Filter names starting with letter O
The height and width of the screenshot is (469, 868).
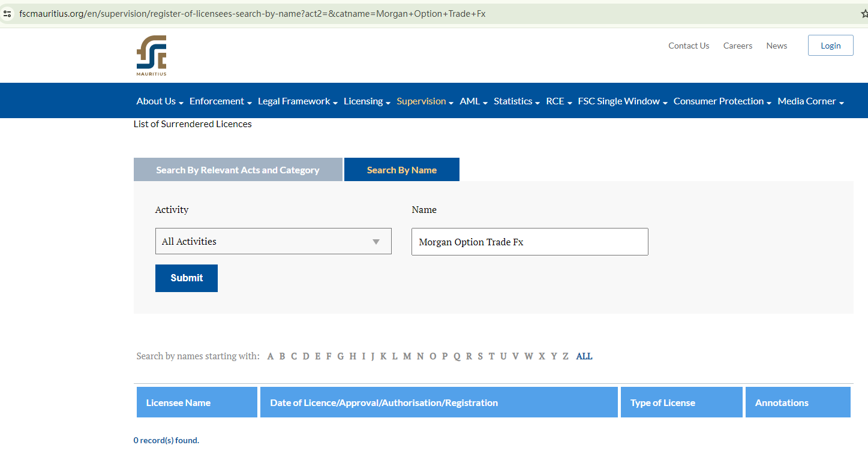(433, 356)
